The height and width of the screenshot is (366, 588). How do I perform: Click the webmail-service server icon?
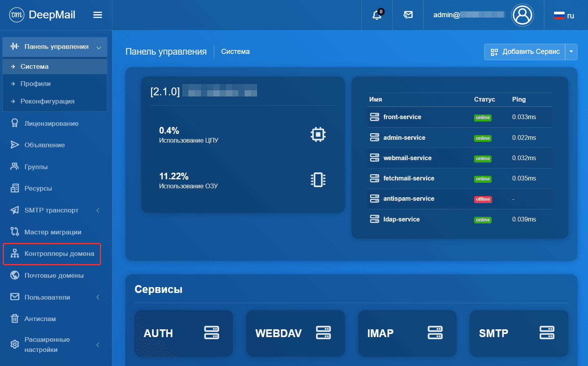pyautogui.click(x=375, y=158)
